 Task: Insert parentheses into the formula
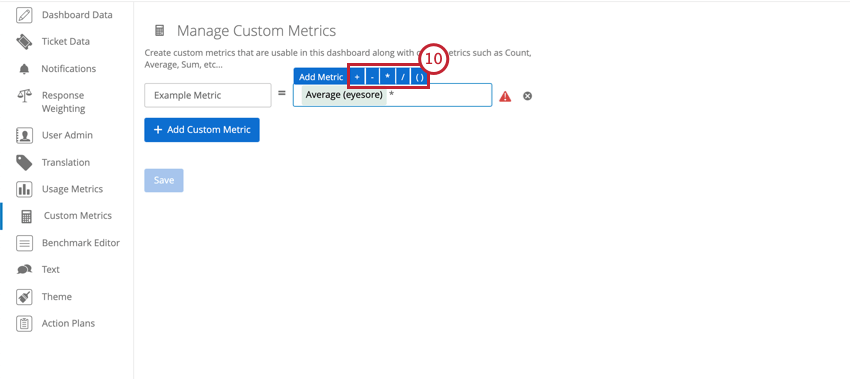click(420, 78)
